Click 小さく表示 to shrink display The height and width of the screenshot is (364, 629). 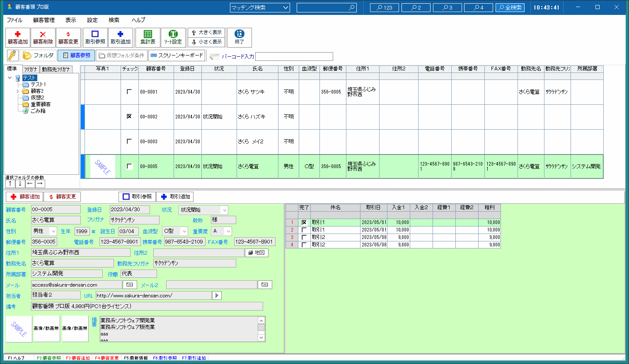206,42
